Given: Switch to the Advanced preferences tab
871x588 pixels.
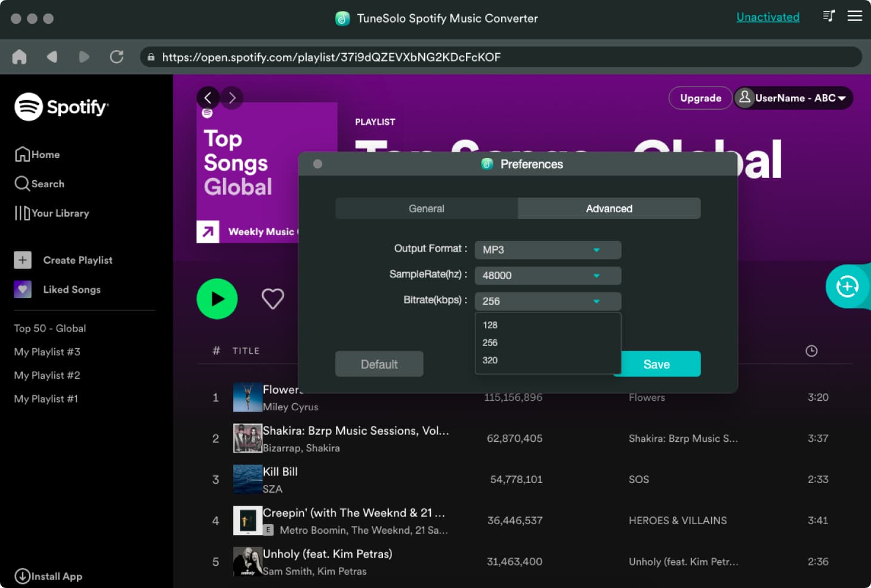Looking at the screenshot, I should pos(609,208).
